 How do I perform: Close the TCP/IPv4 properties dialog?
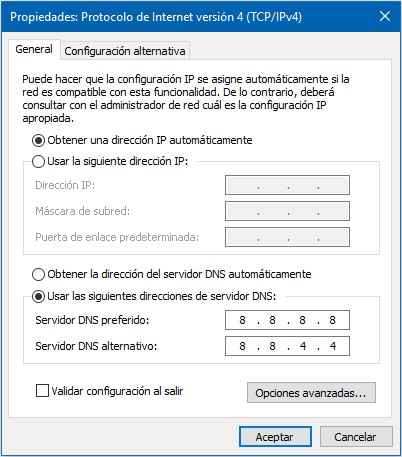point(385,16)
